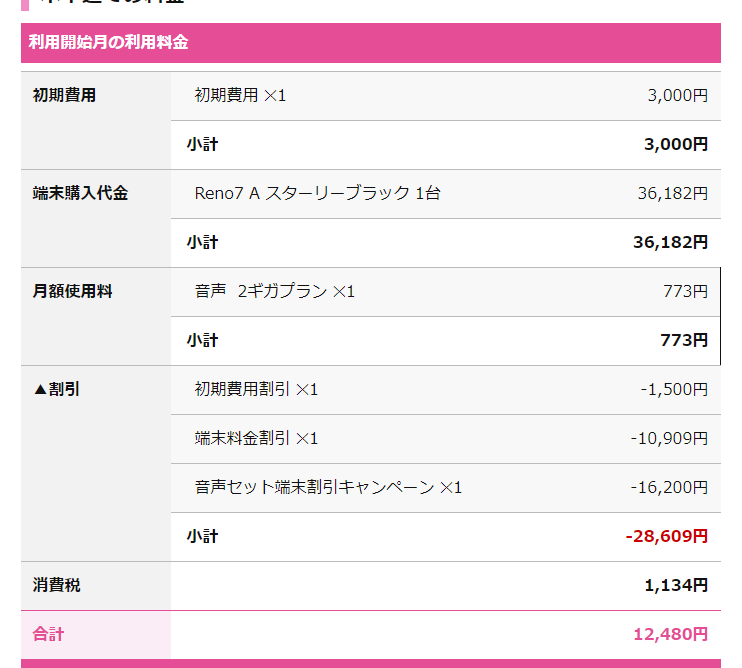Click the 36,182円 device subtotal amount
Viewport: 742px width, 668px height.
[671, 242]
